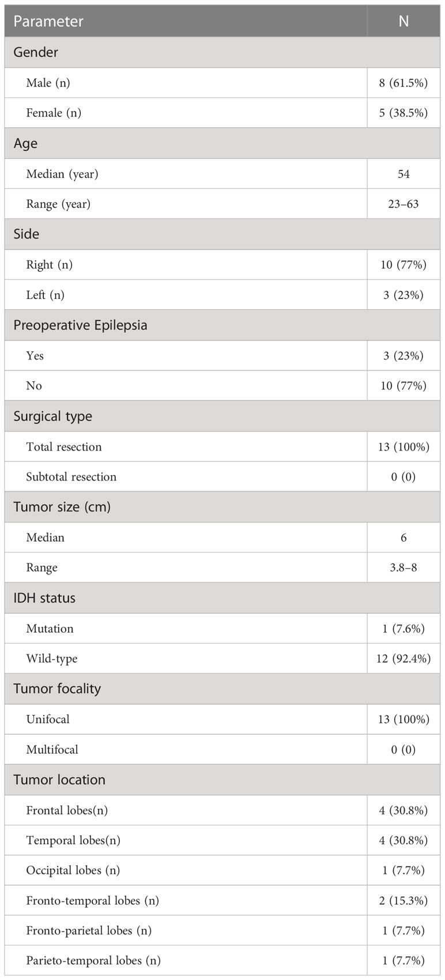Click the Tumor location section header
445x980 pixels.
[222, 780]
